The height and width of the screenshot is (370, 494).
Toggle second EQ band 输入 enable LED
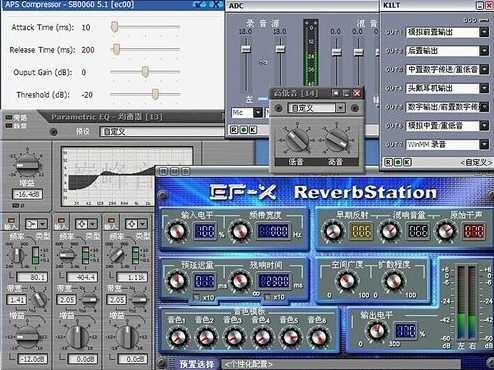[x=61, y=221]
